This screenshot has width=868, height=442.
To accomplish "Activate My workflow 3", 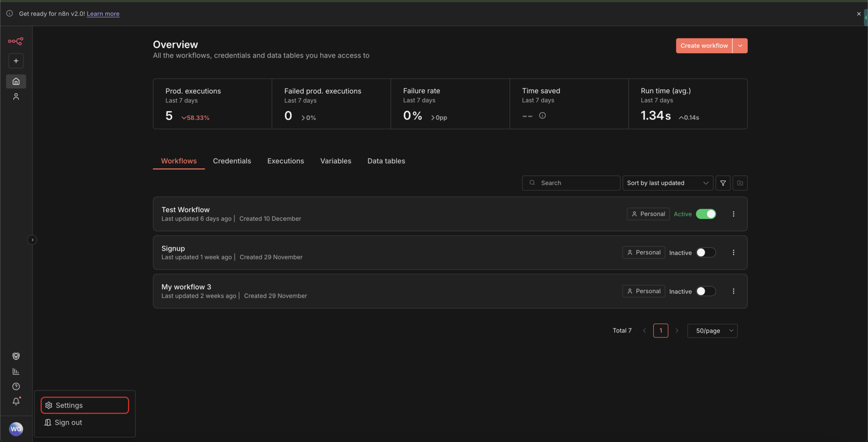I will tap(704, 291).
